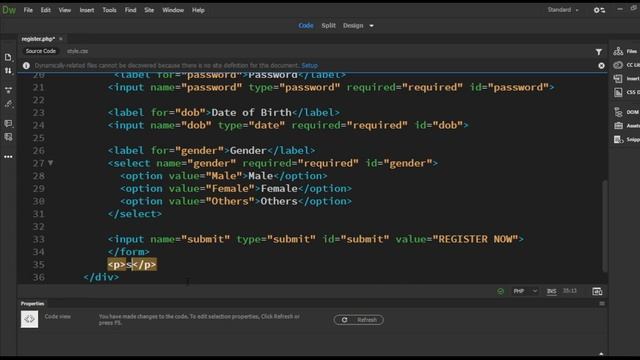Viewport: 640px width, 360px height.
Task: Close the register.php document tab
Action: click(x=61, y=39)
